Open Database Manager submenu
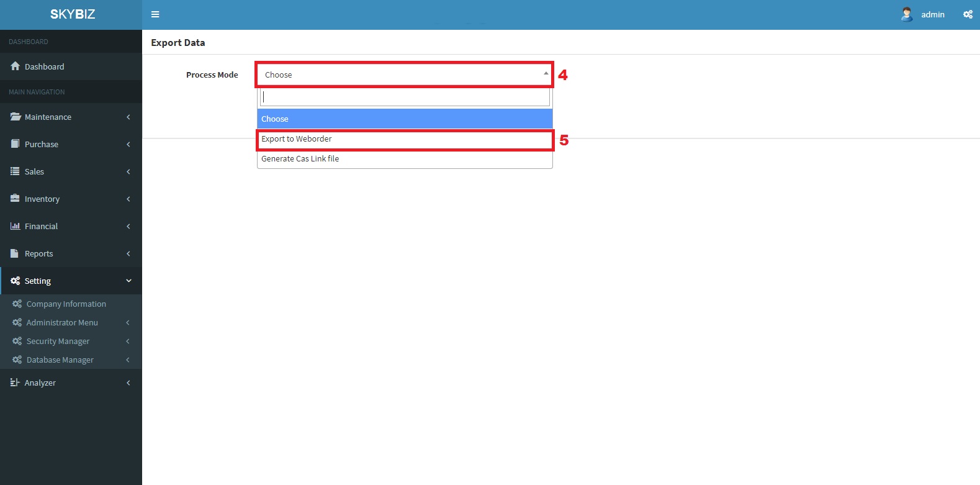 60,360
